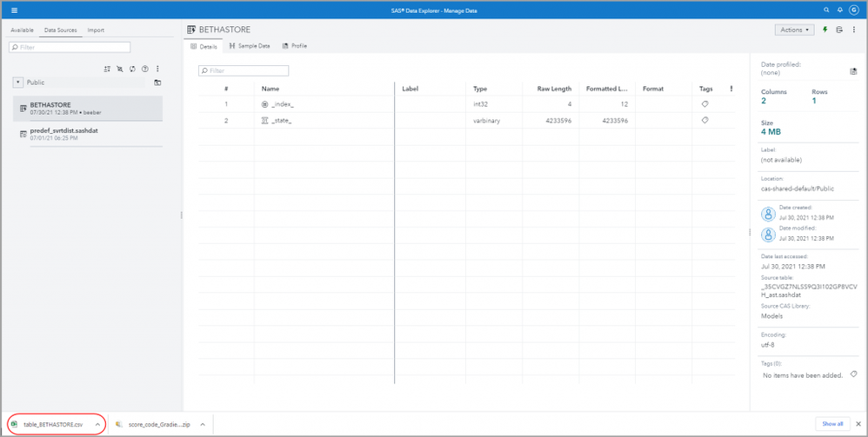Click the BETHASTORE table icon in the list
This screenshot has height=437, width=868.
click(23, 109)
